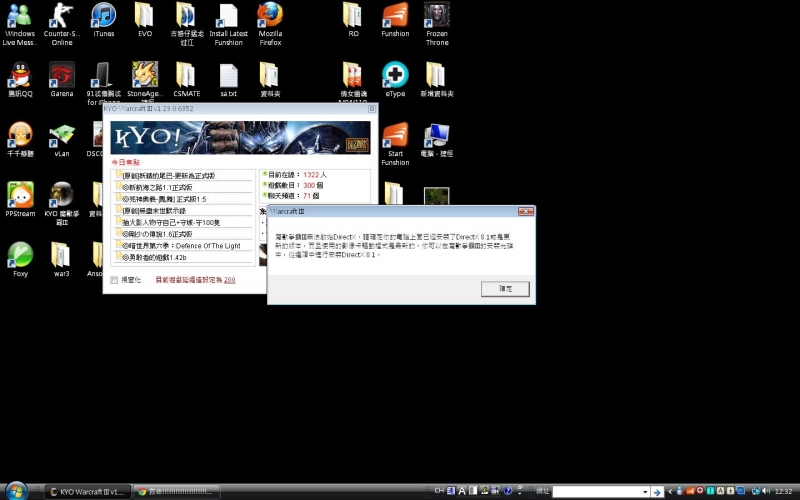Open the QQ penguin icon
Screen dimensions: 800x500
[20, 79]
